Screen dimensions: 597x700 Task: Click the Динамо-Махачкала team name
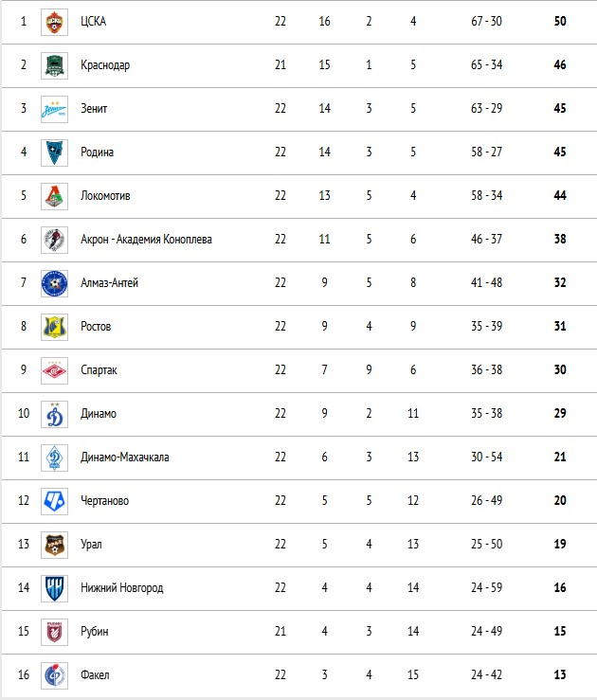point(124,458)
